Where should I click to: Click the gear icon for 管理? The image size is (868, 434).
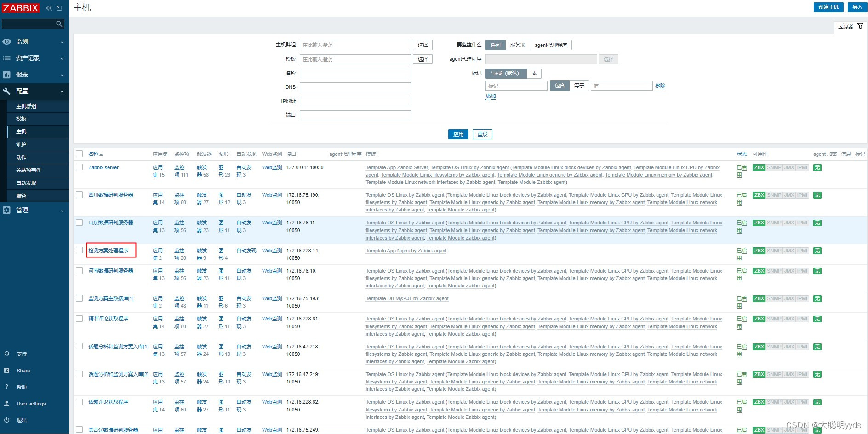[x=6, y=210]
